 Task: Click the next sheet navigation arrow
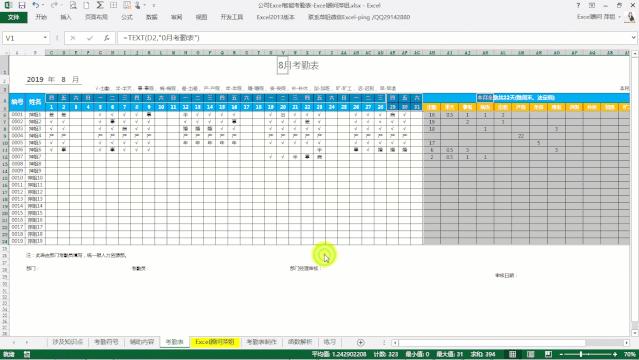(x=27, y=342)
